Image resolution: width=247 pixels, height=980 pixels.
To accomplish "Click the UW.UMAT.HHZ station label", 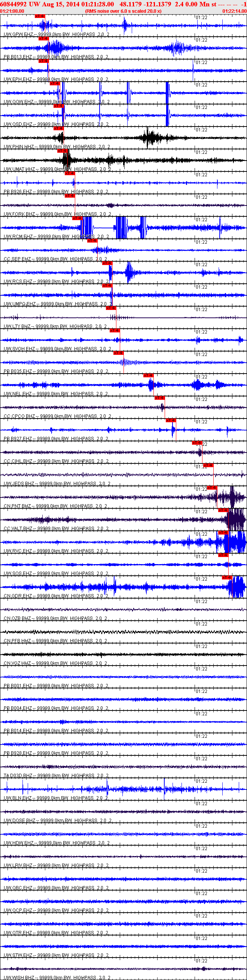I will point(19,169).
